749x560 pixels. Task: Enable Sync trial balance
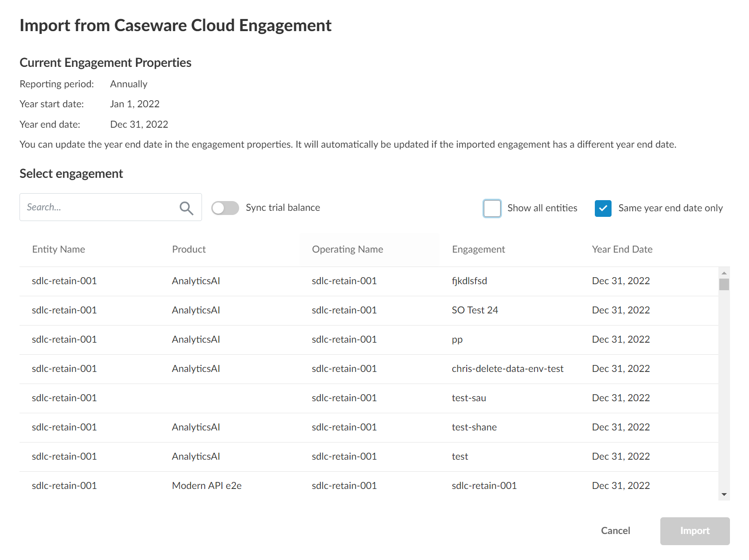[225, 208]
